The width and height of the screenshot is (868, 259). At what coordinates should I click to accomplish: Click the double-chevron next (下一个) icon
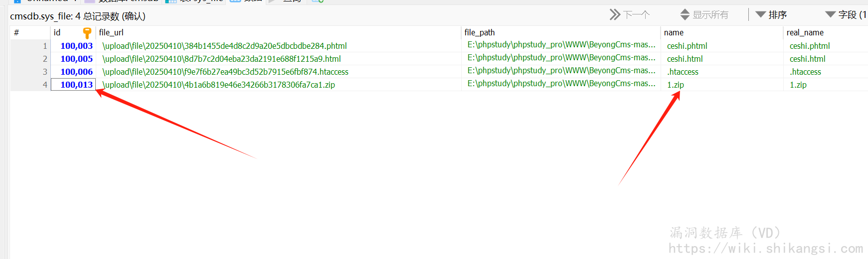point(615,15)
